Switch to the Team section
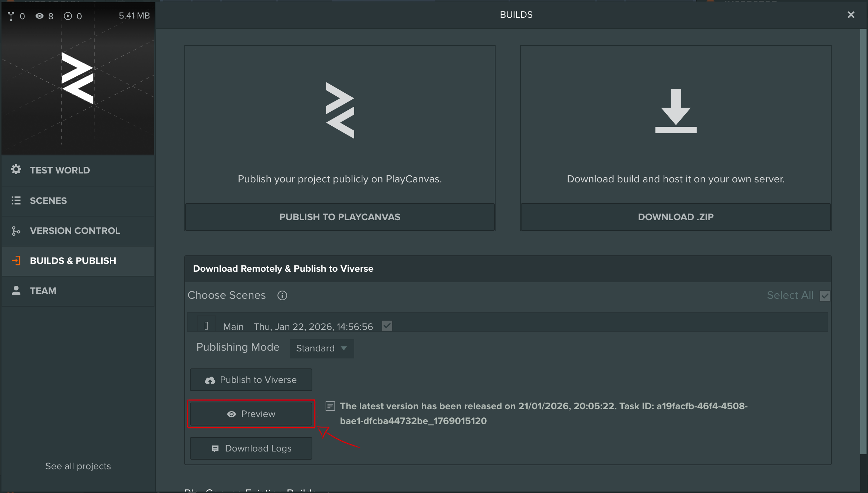 click(x=43, y=291)
